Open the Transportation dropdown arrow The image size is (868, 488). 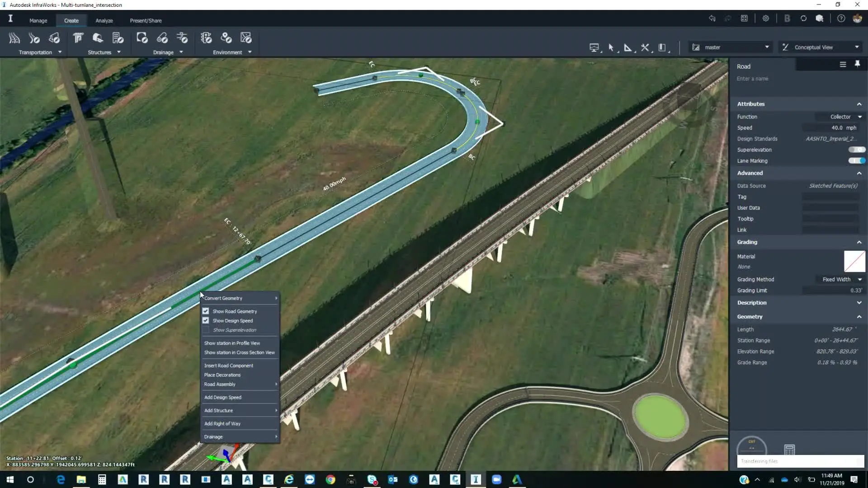coord(60,52)
